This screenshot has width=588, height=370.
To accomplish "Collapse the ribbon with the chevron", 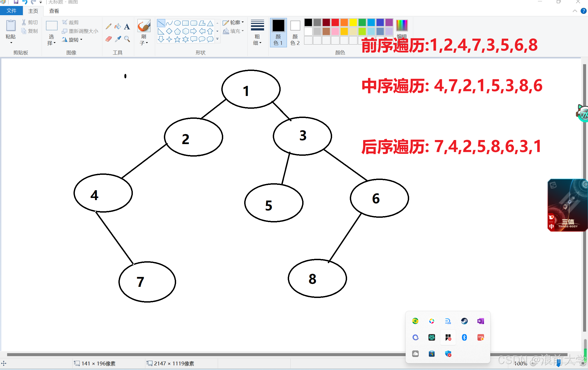I will 575,11.
